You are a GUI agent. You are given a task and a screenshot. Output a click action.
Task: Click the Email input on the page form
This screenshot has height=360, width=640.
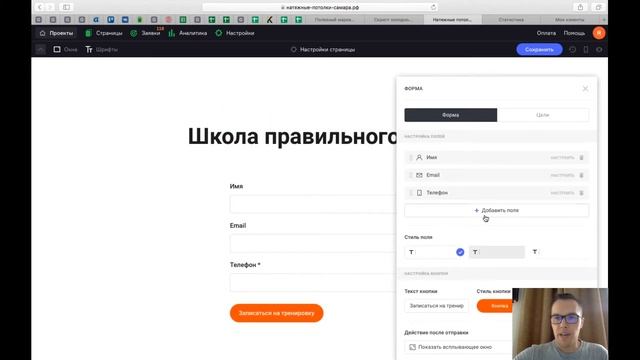(x=313, y=244)
